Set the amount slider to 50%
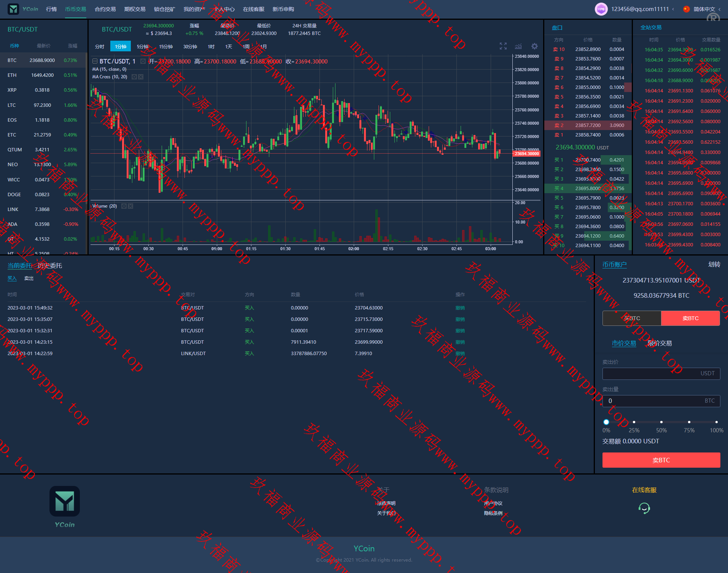 (661, 422)
